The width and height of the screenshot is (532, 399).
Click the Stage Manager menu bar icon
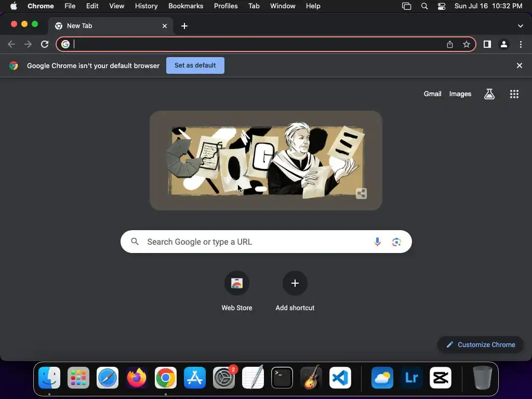406,6
